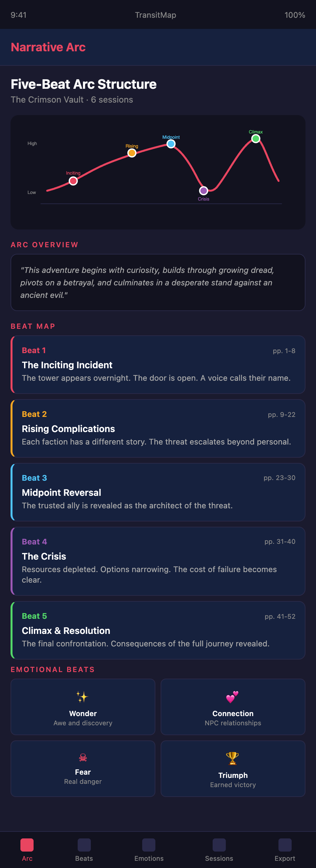Open Beat 1 The Inciting Incident card

pyautogui.click(x=158, y=364)
